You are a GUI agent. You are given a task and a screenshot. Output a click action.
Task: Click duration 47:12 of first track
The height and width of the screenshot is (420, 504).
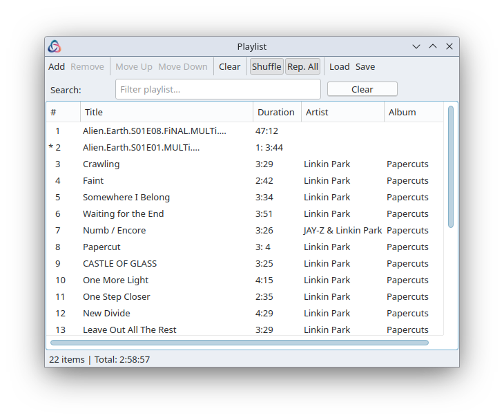point(266,131)
